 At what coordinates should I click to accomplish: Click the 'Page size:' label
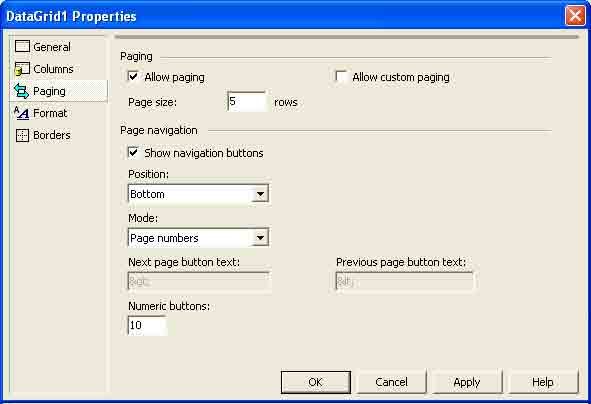click(x=152, y=102)
